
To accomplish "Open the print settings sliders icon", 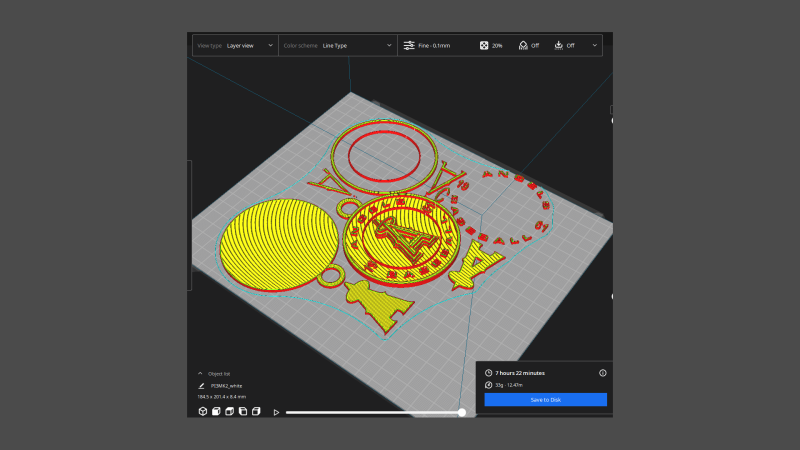I will tap(409, 45).
